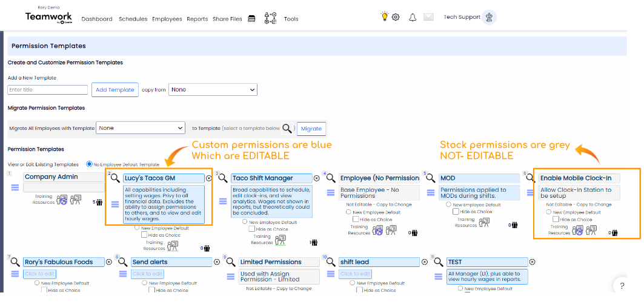The width and height of the screenshot is (644, 304).
Task: Open Company Admin training video resource icon
Action: (62, 200)
